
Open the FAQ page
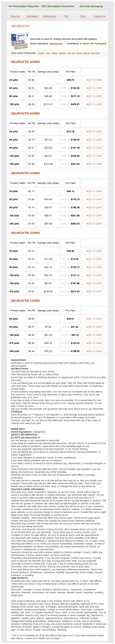click(x=66, y=16)
